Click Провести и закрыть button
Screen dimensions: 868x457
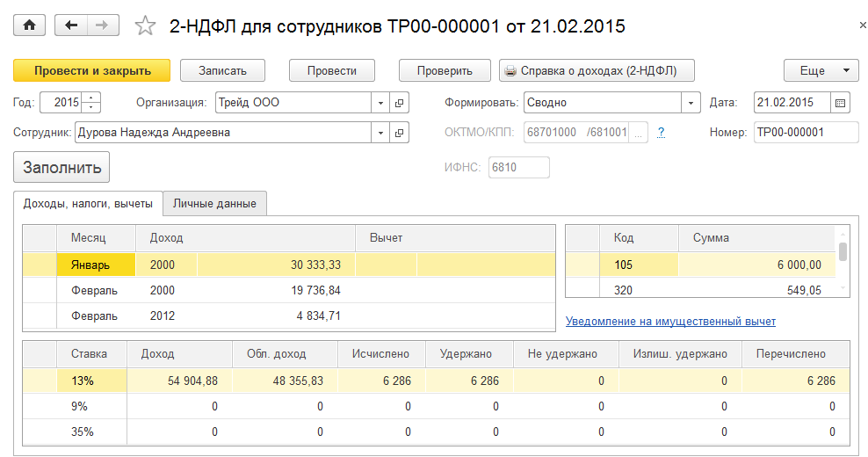(x=92, y=70)
